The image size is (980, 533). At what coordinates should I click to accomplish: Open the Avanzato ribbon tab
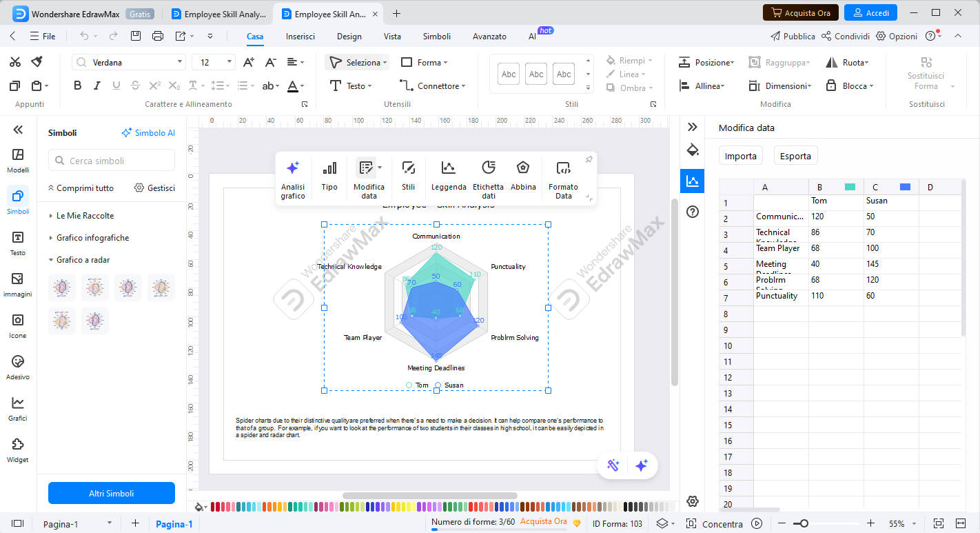point(489,37)
